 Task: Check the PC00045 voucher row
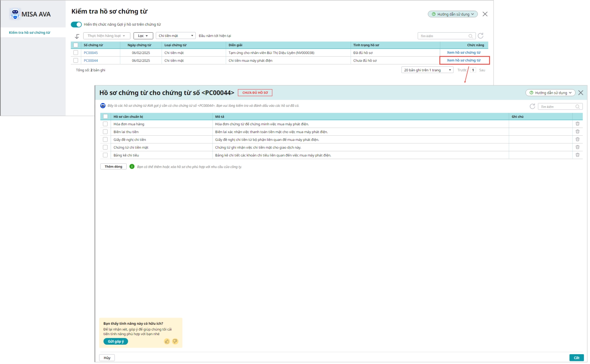[x=76, y=53]
